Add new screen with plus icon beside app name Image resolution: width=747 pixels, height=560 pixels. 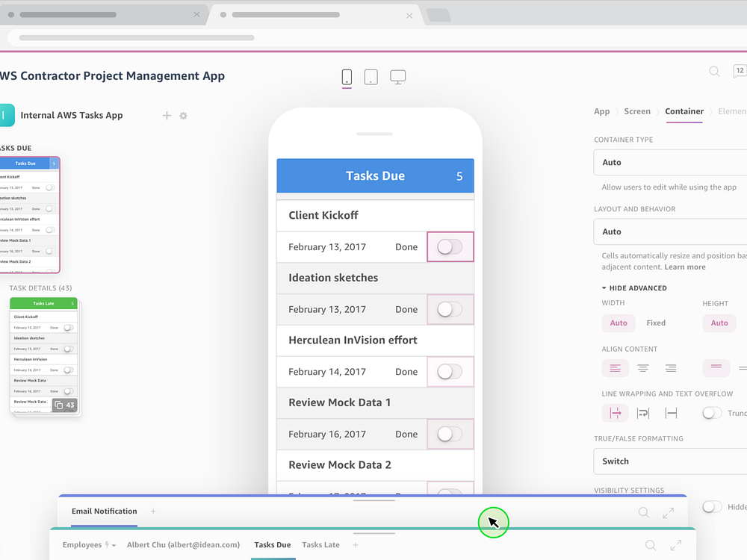coord(167,116)
